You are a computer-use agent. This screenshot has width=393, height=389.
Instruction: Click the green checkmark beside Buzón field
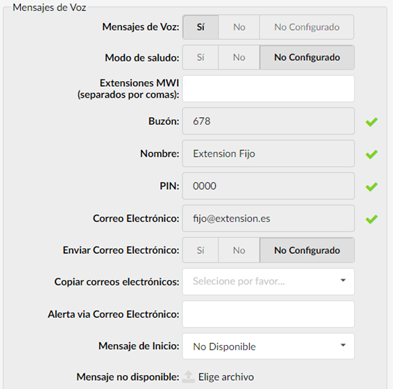point(371,122)
